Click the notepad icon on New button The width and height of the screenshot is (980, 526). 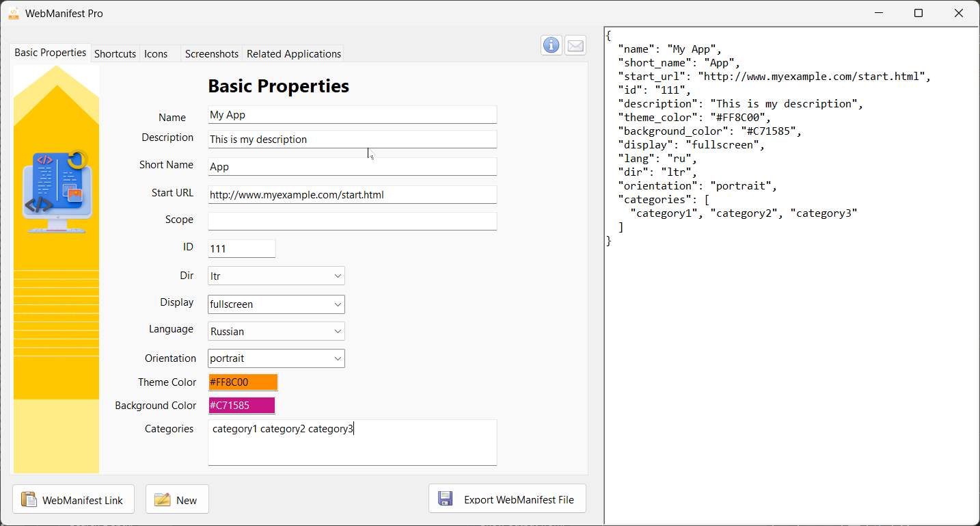pyautogui.click(x=162, y=500)
